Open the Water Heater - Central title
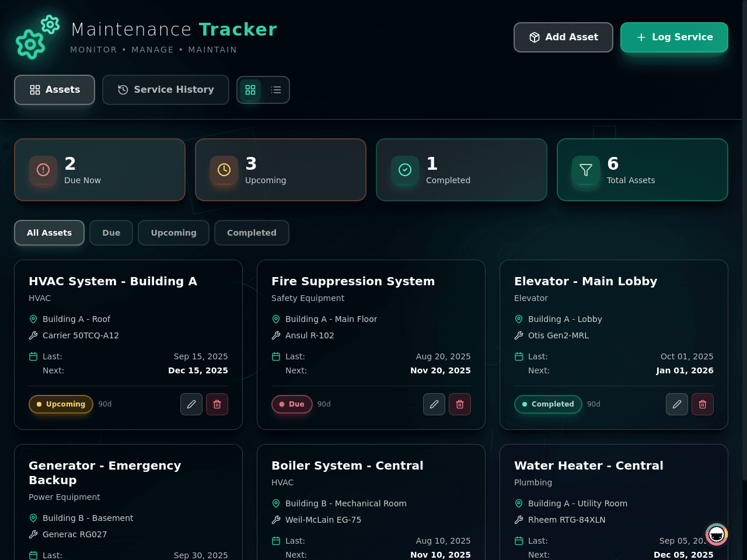 point(588,466)
